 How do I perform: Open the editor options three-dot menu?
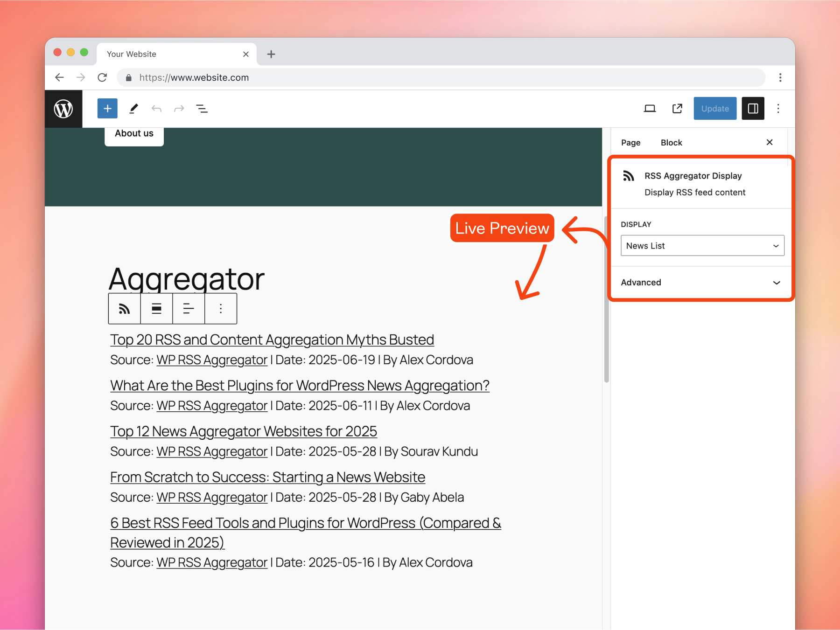pos(778,109)
